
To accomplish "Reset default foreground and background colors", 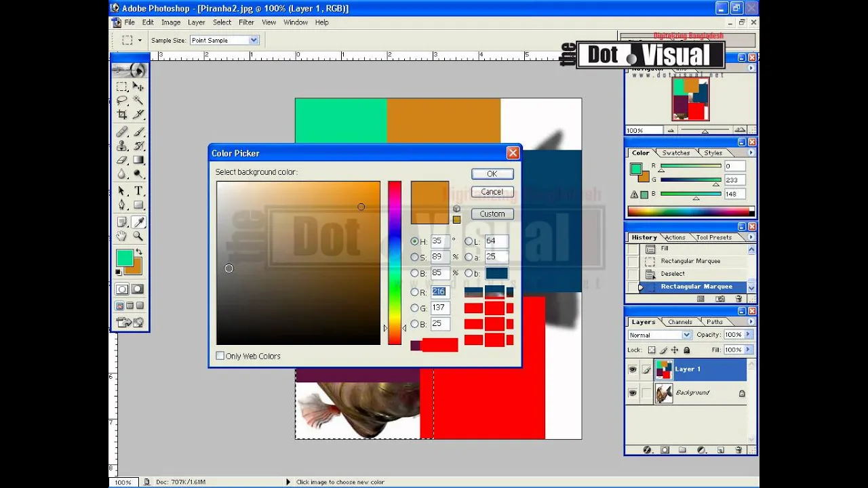I will click(x=119, y=272).
